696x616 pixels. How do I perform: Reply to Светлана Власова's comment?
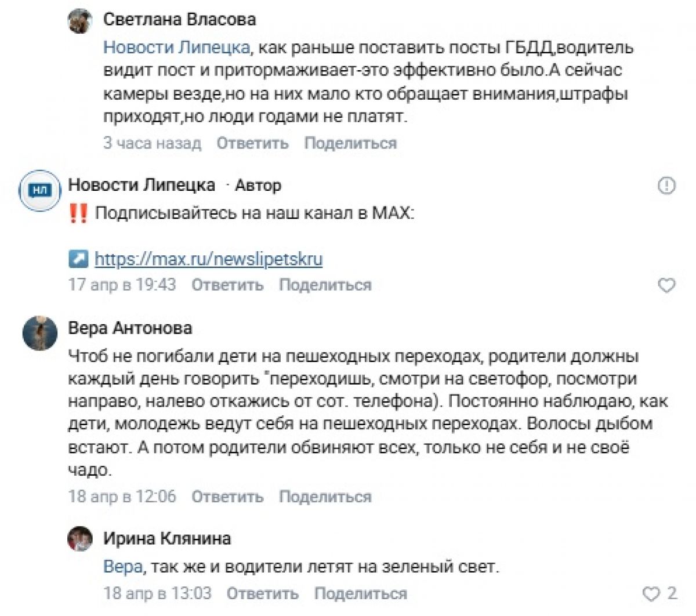252,143
